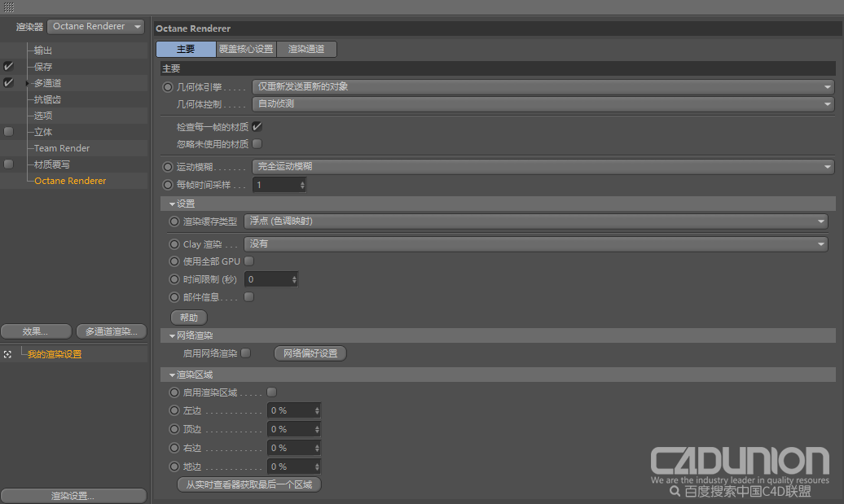This screenshot has width=844, height=504.
Task: Check the 启用渲染区域 checkbox
Action: point(272,392)
